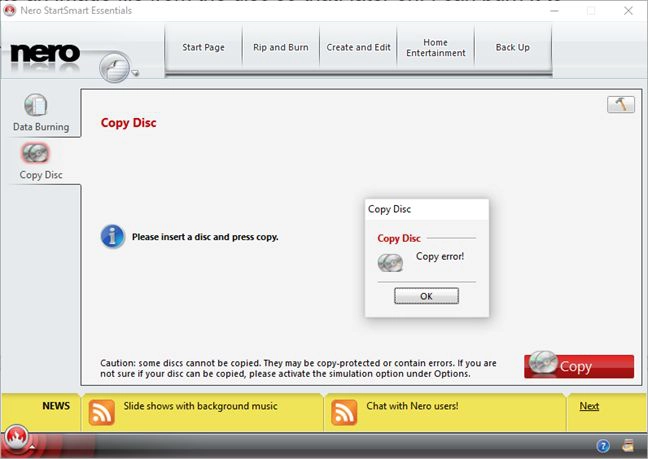The height and width of the screenshot is (459, 648).
Task: Close the Nero StartSmart Essentials window
Action: [628, 11]
